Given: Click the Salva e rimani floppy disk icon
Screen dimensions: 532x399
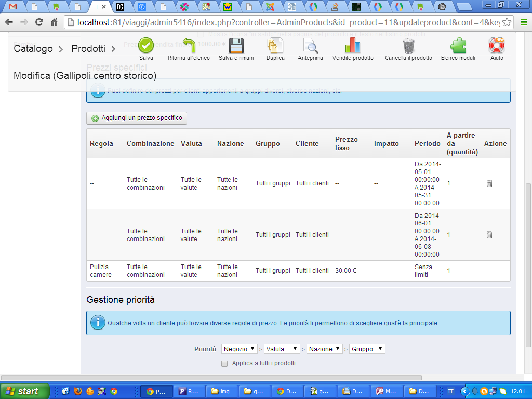Looking at the screenshot, I should (236, 46).
